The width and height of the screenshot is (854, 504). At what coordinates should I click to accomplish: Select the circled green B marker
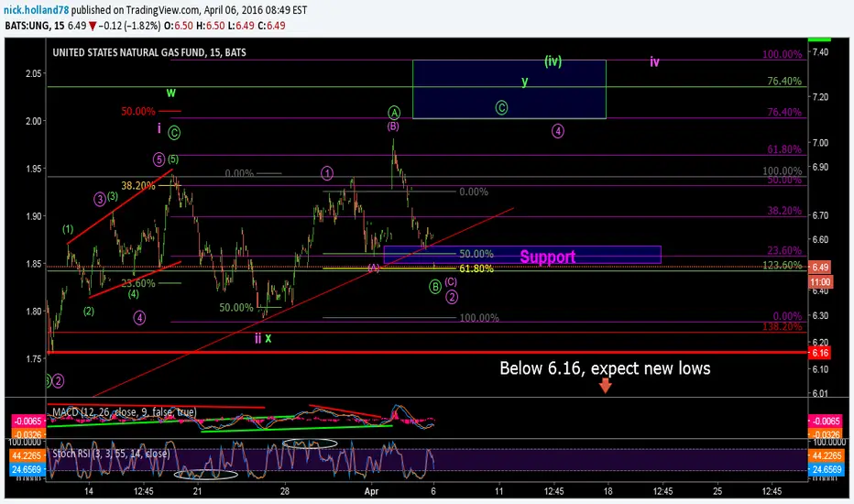coord(434,287)
